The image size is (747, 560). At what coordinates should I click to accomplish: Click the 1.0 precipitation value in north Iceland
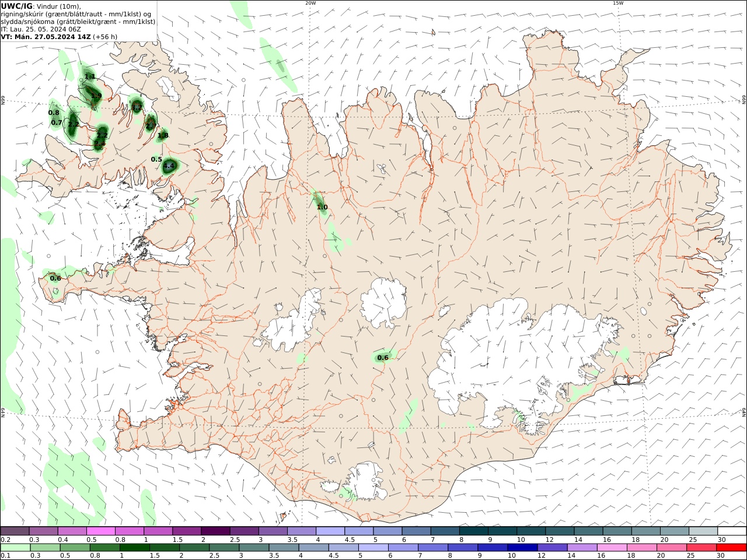point(322,207)
